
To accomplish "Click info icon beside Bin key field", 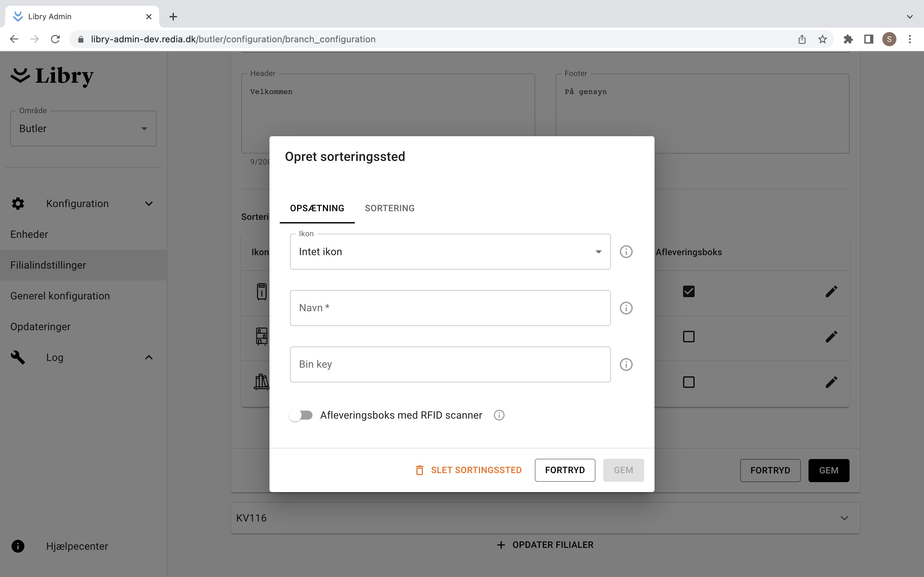I will [x=626, y=364].
